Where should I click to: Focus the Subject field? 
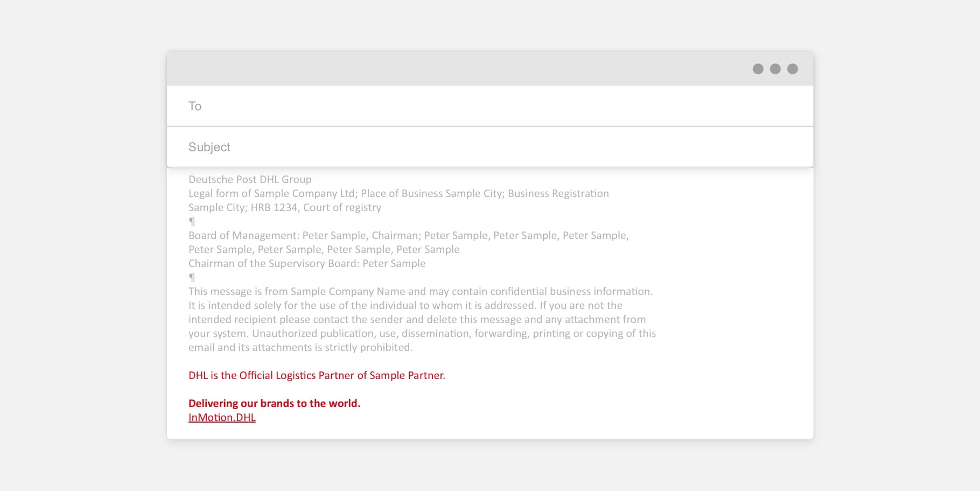click(489, 147)
